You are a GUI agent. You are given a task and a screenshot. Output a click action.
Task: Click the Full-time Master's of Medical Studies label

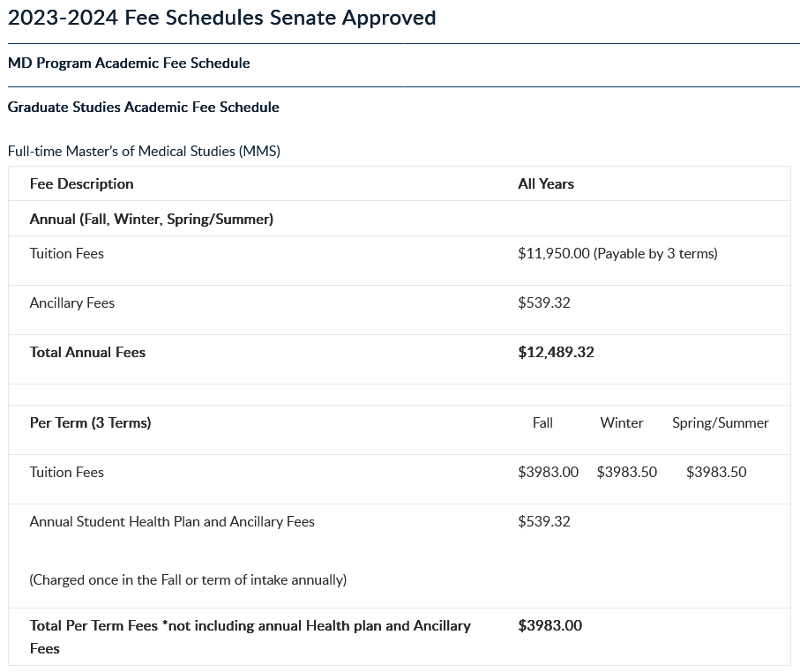click(x=144, y=151)
